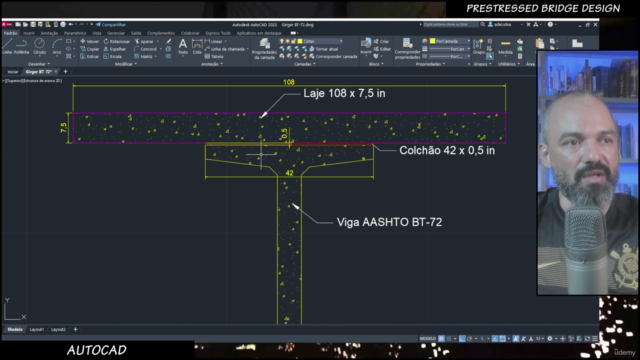Select the text 'Laje 108 x 7,5 in'
Viewport: 640px width, 360px height.
(x=344, y=93)
